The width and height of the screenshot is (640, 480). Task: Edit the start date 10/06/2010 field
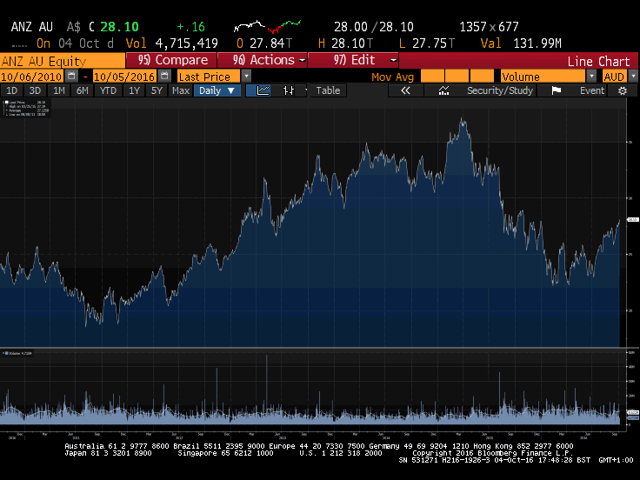coord(31,76)
